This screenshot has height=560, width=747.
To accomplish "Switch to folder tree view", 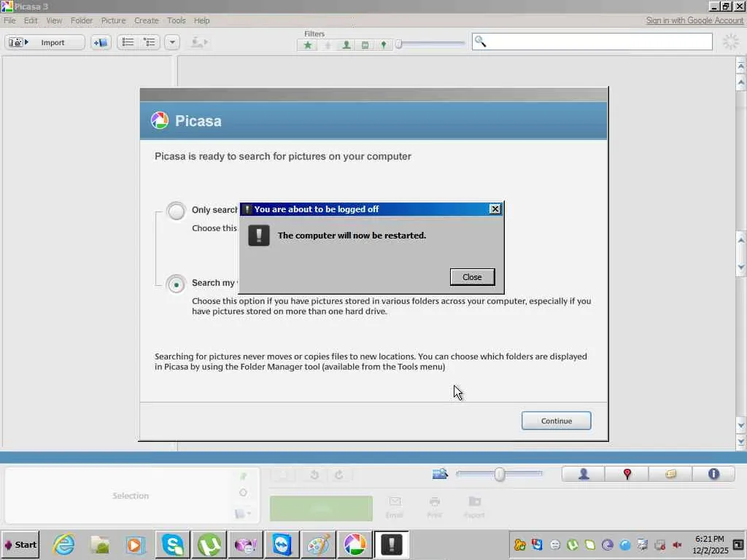I will coord(150,42).
